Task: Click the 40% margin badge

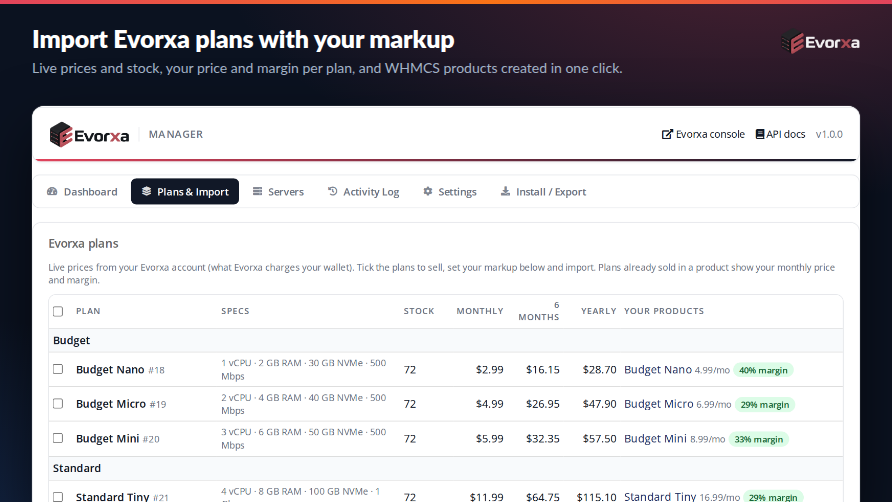Action: click(x=763, y=371)
